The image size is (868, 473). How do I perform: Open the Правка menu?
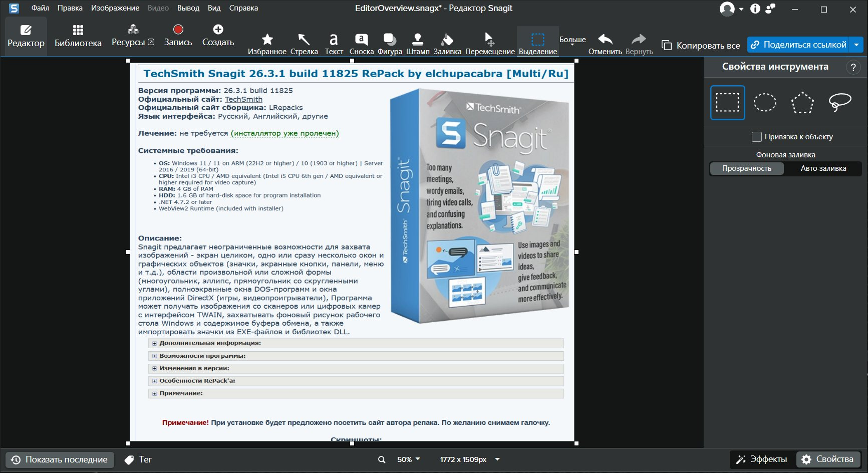70,8
